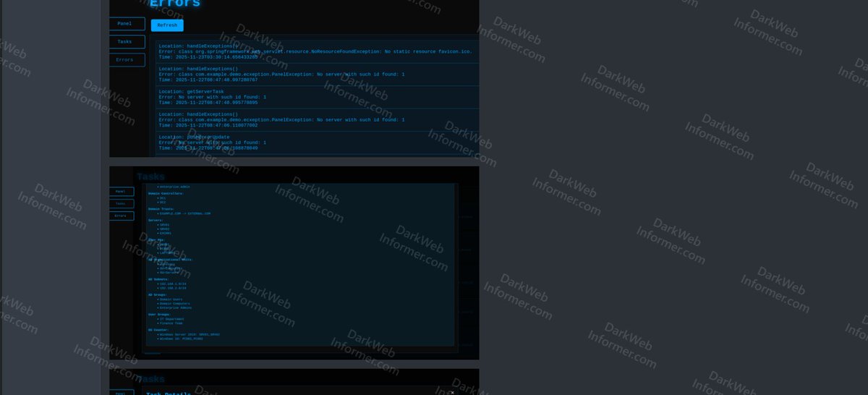Viewport: 868px width, 395px height.
Task: Click the 'OS Counter:' heading
Action: (x=158, y=330)
